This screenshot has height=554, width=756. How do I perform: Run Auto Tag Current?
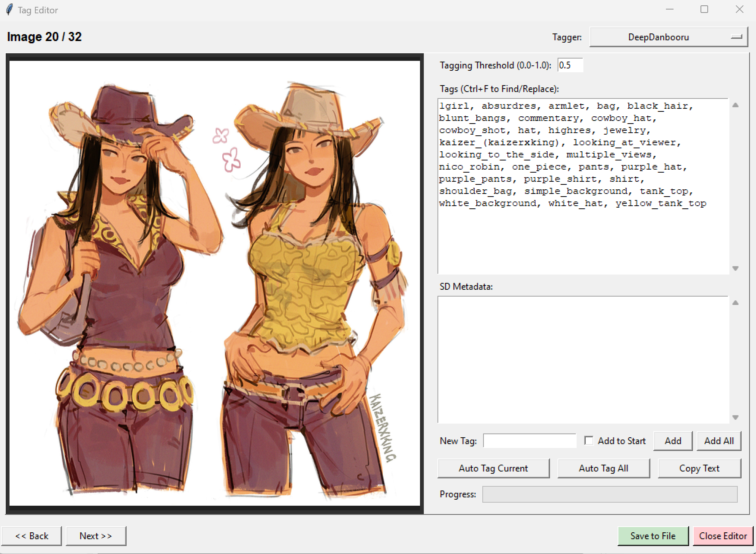493,468
